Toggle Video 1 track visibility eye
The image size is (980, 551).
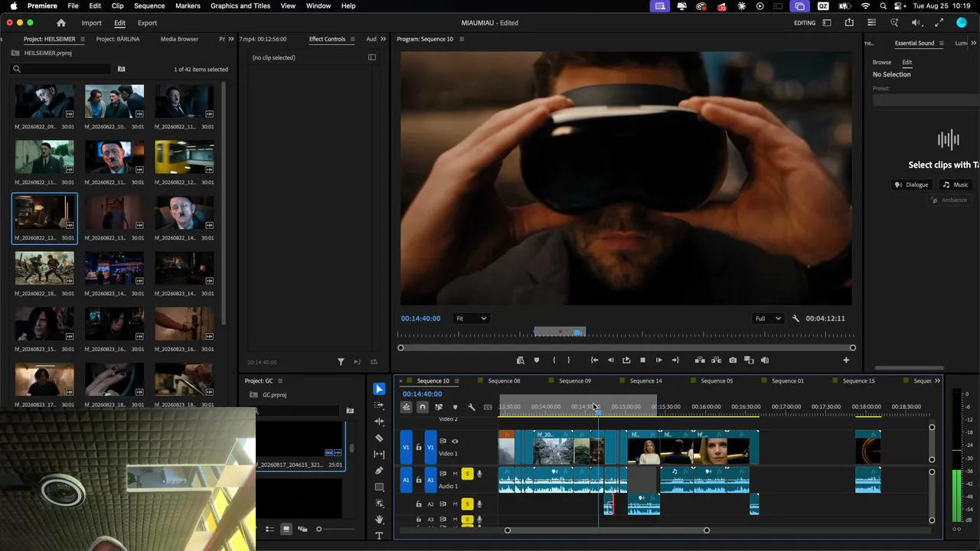(x=455, y=441)
